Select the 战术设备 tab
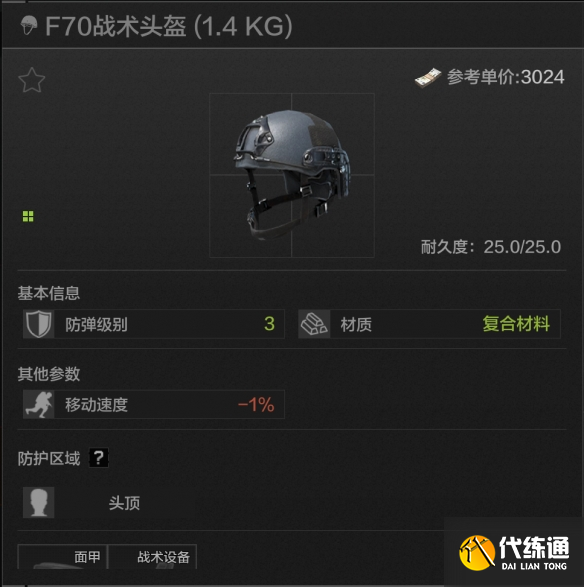The image size is (584, 587). [152, 557]
